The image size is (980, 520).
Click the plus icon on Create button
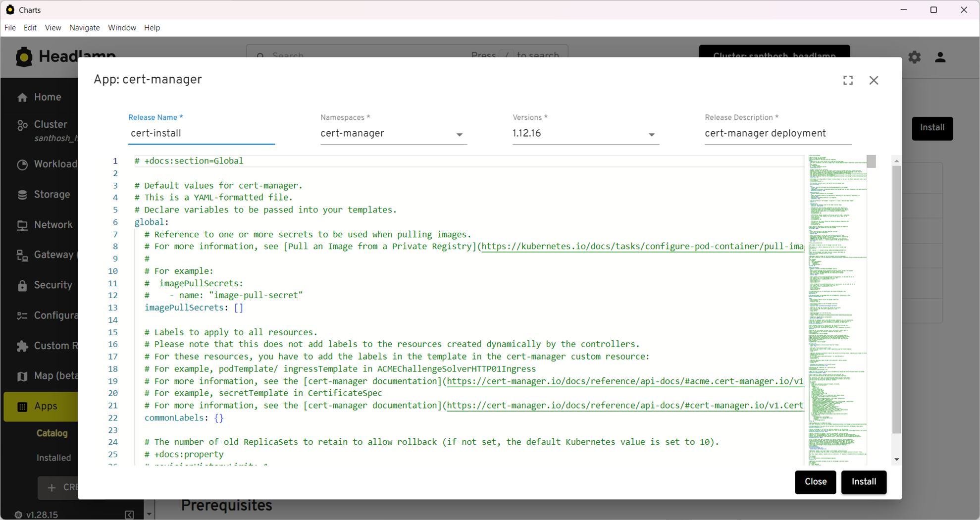tap(52, 488)
